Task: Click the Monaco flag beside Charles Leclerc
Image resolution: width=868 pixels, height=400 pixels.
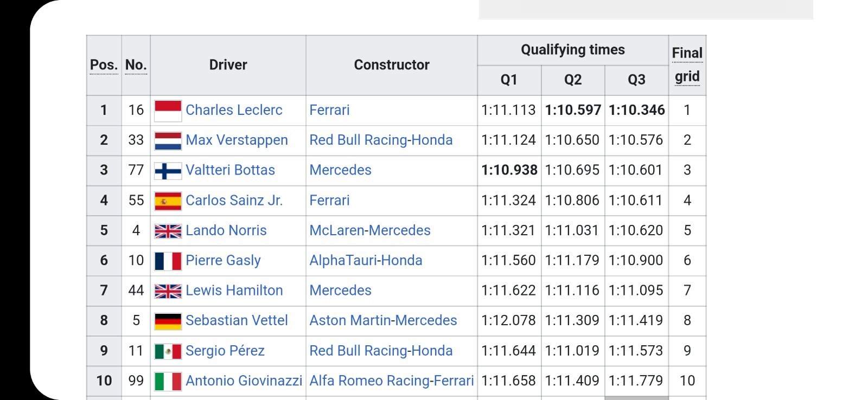Action: [168, 111]
